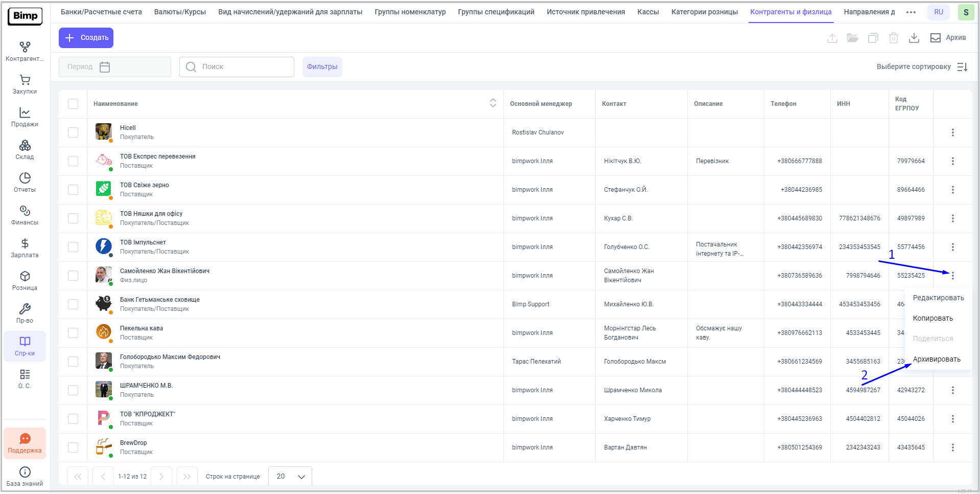The image size is (980, 494).
Task: Click the download icon in top toolbar
Action: pyautogui.click(x=914, y=38)
